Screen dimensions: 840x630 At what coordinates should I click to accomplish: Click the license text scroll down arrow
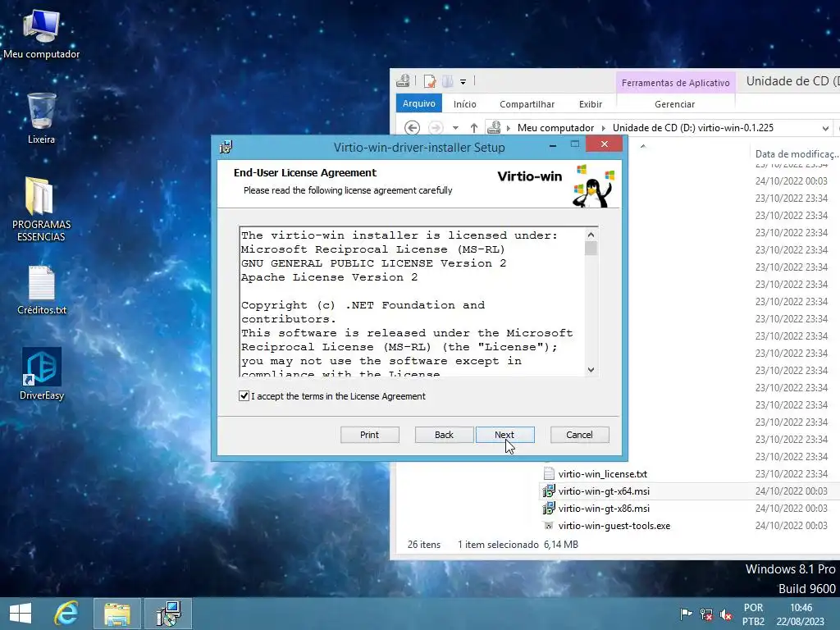pyautogui.click(x=591, y=370)
